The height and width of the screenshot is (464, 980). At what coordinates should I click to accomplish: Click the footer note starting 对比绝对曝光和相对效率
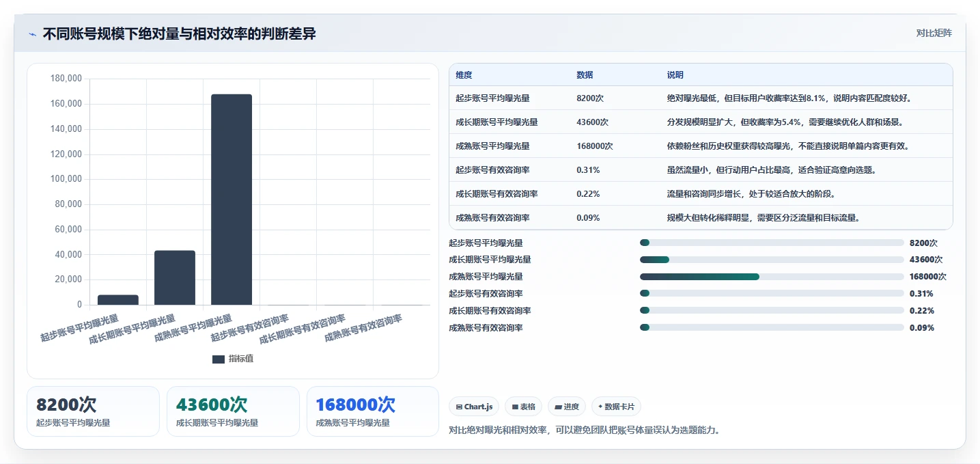point(585,431)
